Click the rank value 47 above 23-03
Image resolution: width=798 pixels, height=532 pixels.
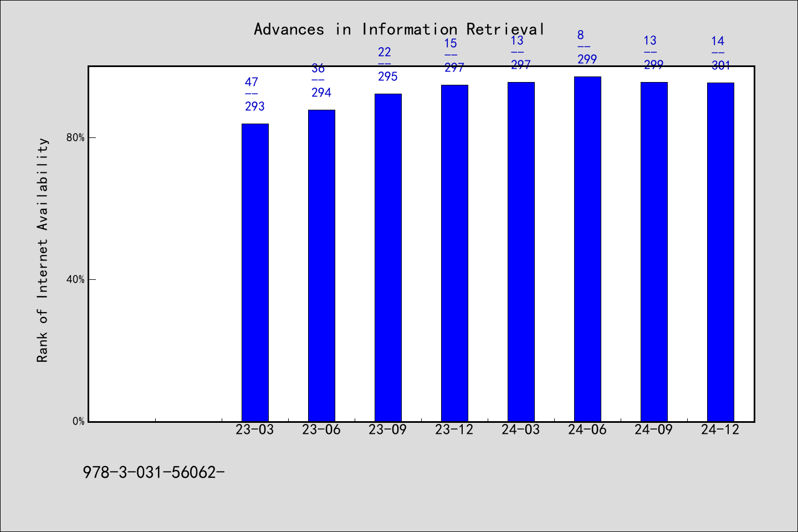[x=252, y=82]
